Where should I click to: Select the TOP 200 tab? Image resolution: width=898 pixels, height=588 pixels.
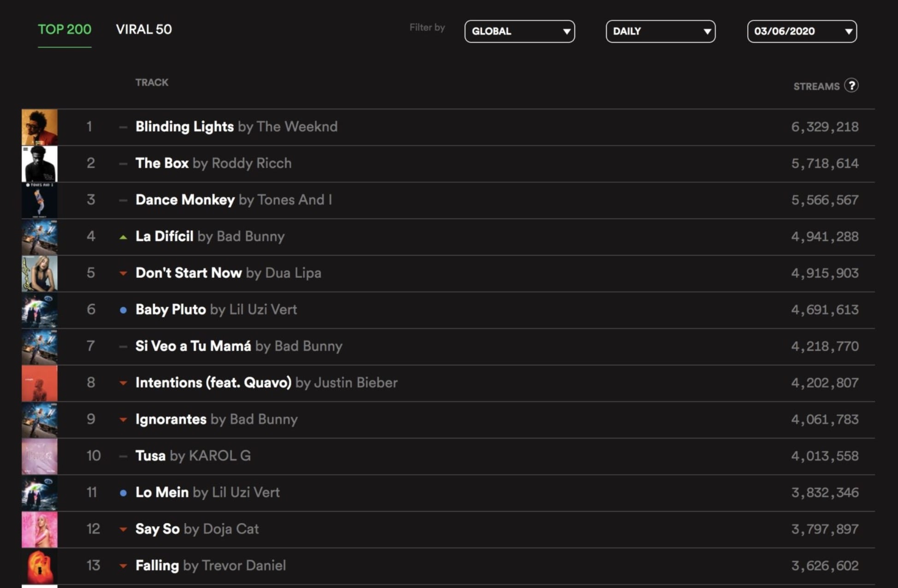click(65, 29)
